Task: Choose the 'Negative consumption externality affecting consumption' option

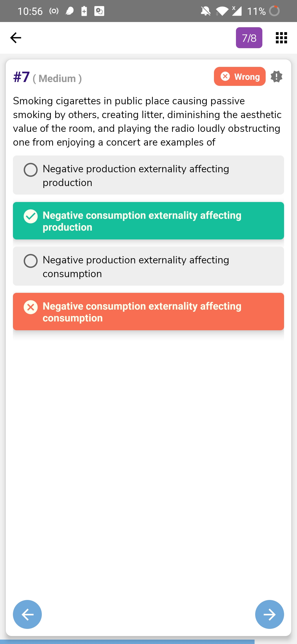Action: (148, 312)
